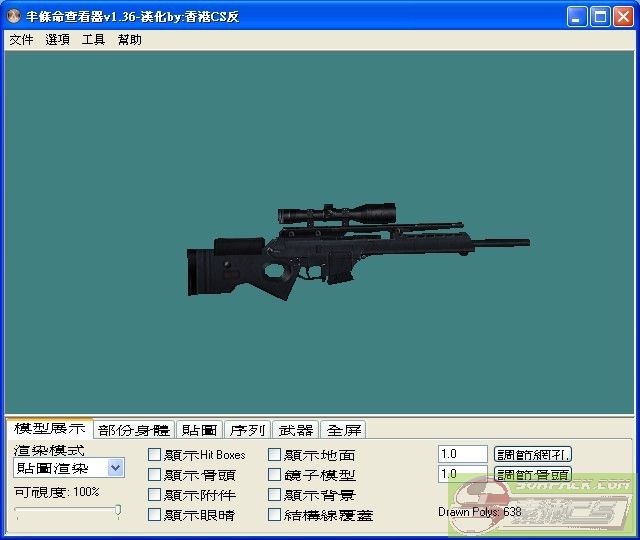Screen dimensions: 640x540
Task: Go to the 武器 tab
Action: 295,430
